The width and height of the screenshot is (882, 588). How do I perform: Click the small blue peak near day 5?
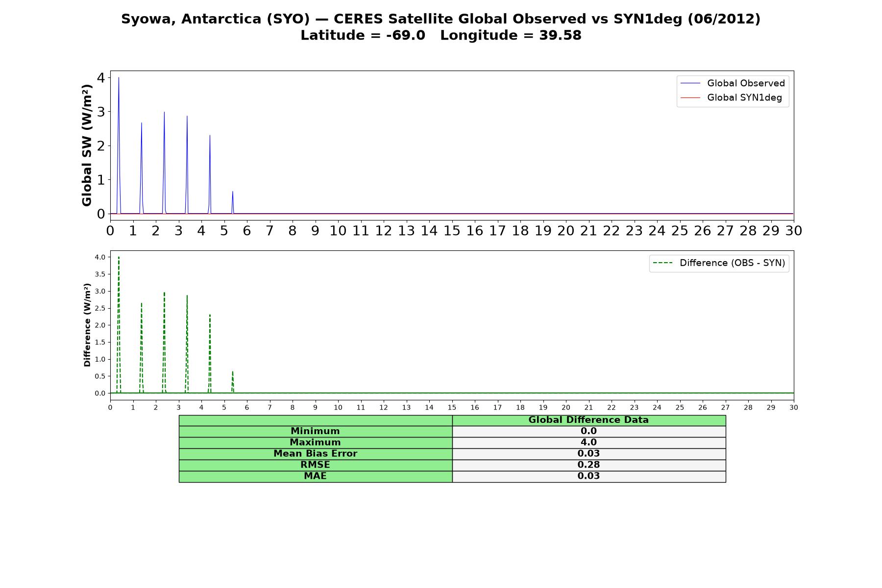233,192
